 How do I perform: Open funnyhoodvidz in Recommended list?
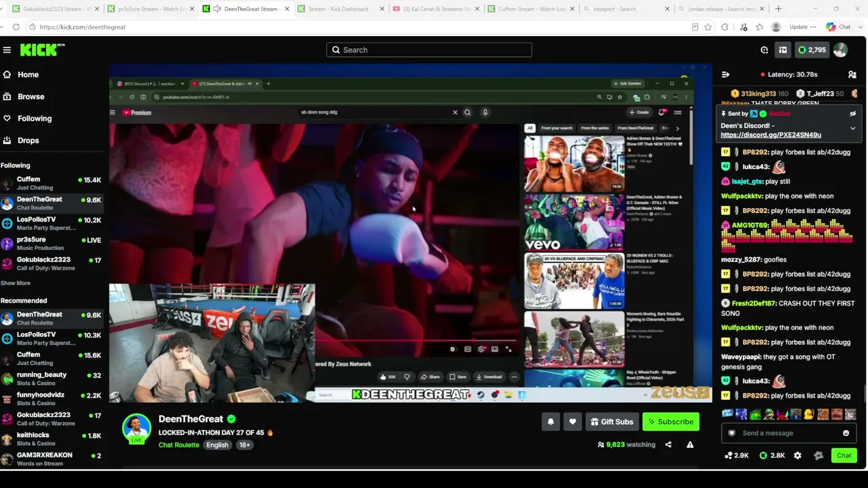coord(52,399)
